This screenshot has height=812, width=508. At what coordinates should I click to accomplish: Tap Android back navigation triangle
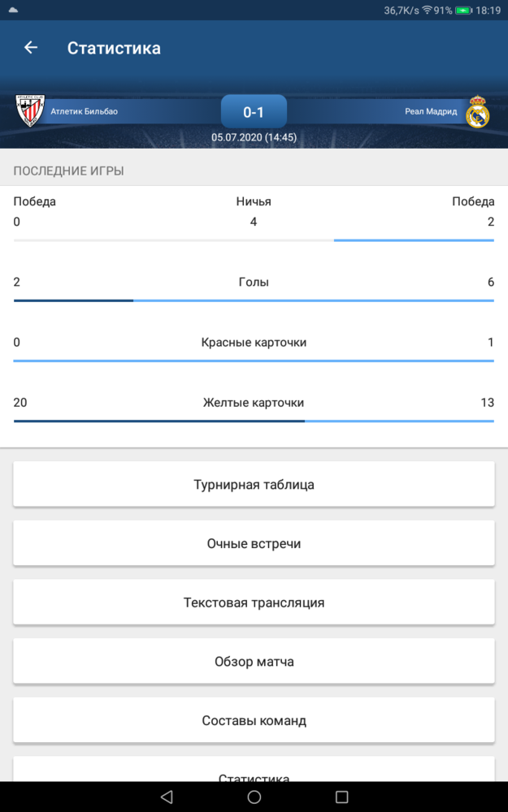click(x=167, y=797)
